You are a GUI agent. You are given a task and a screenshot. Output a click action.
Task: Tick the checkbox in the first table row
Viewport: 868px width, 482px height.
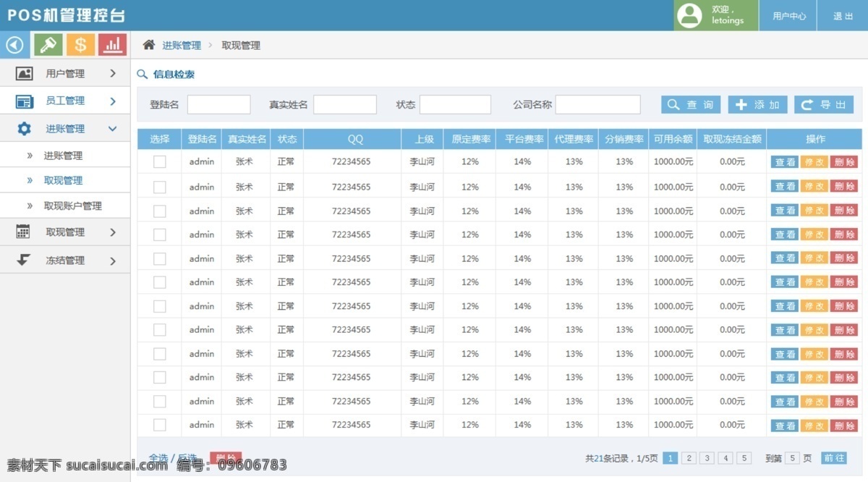tap(160, 162)
